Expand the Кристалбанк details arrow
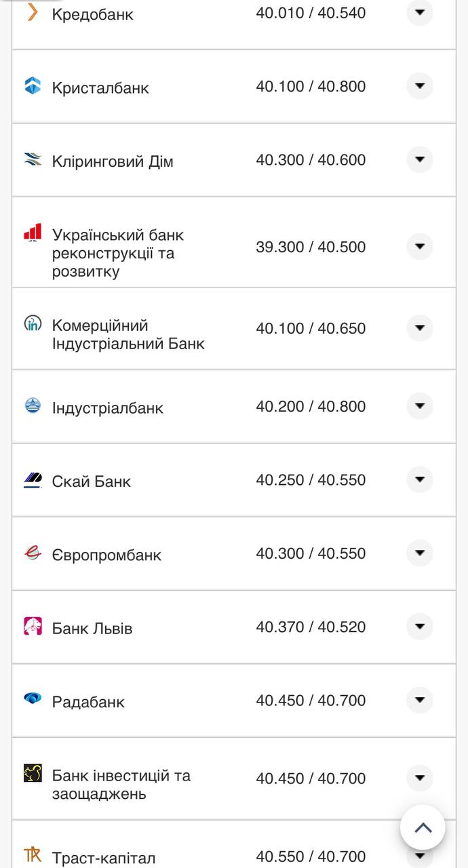Screen dimensions: 468x868 coord(419,86)
